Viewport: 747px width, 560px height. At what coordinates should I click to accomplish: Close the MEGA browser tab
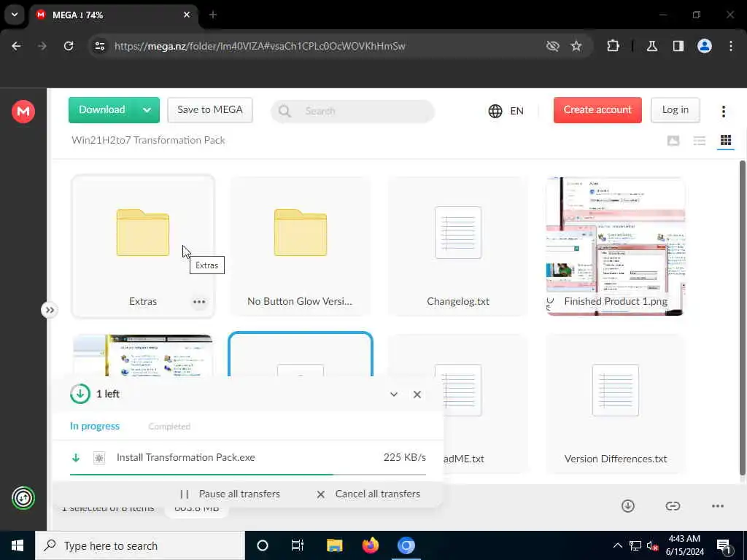coord(187,15)
